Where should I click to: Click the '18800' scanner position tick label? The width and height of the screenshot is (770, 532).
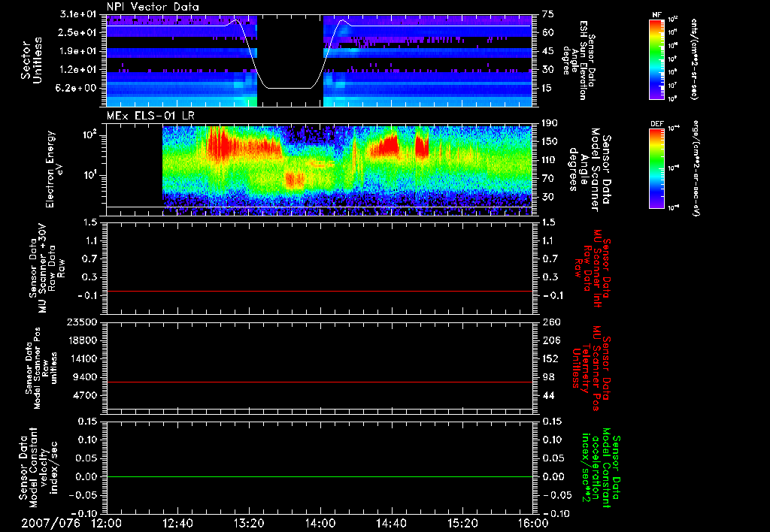[x=83, y=340]
